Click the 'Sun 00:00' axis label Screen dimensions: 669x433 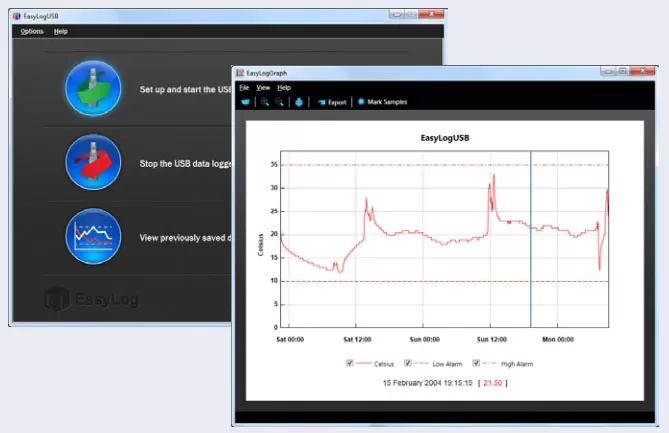[425, 340]
